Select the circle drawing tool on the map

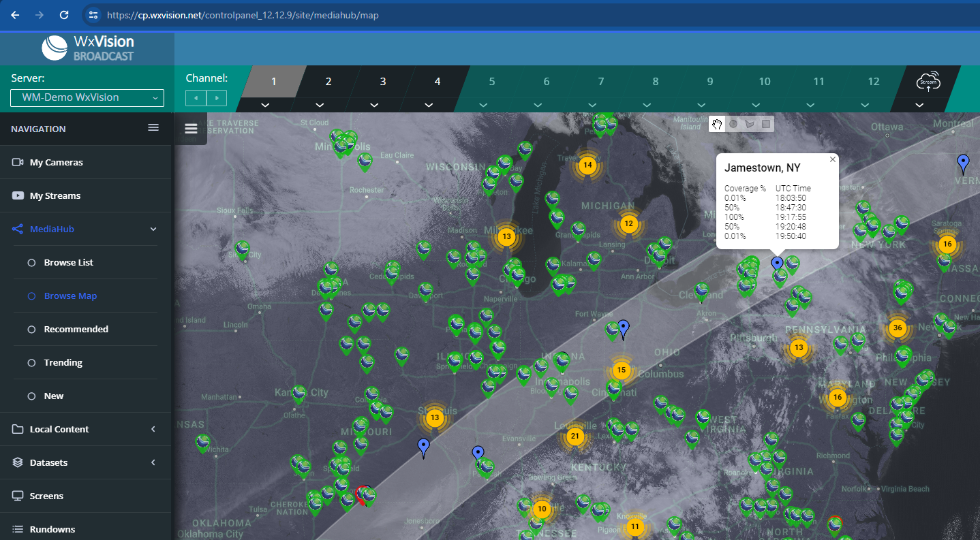(733, 124)
